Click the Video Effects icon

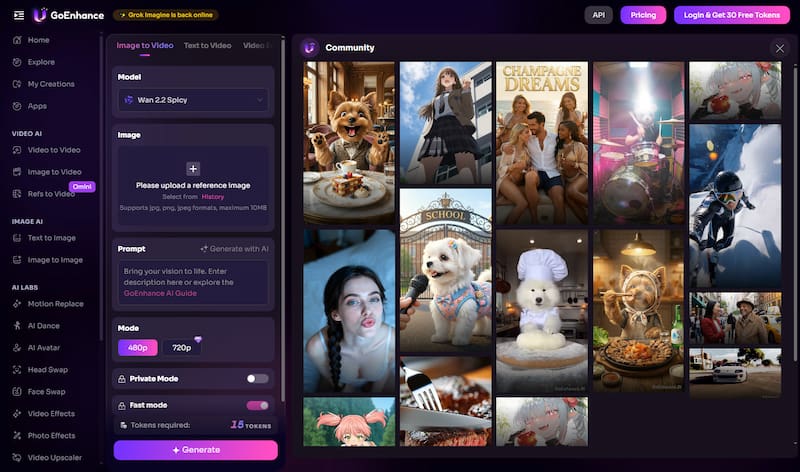[17, 413]
